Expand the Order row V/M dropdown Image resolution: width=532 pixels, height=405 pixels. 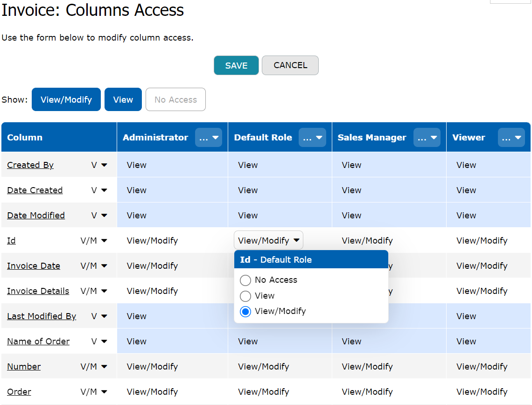[x=94, y=392]
